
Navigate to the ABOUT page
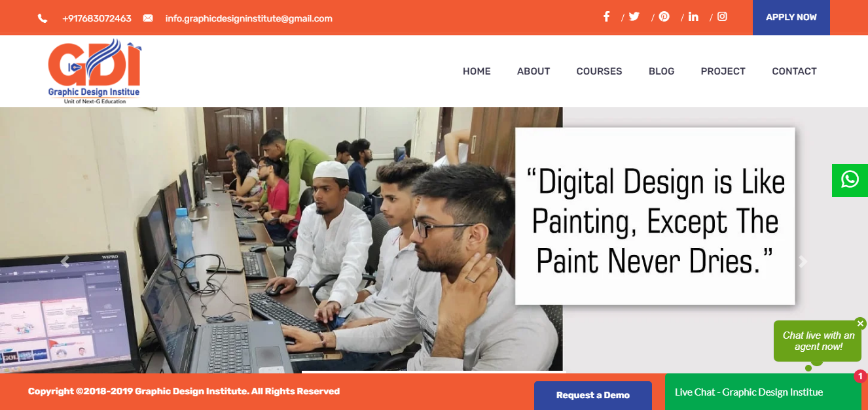click(533, 71)
